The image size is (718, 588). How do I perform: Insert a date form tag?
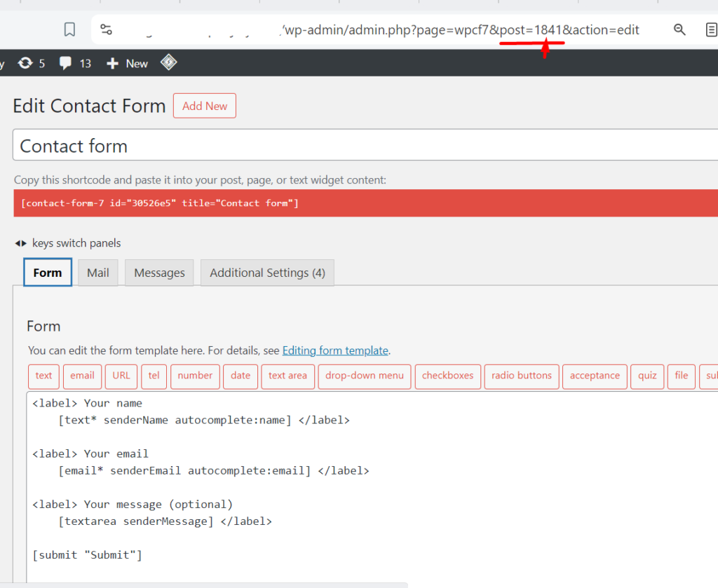coord(241,376)
